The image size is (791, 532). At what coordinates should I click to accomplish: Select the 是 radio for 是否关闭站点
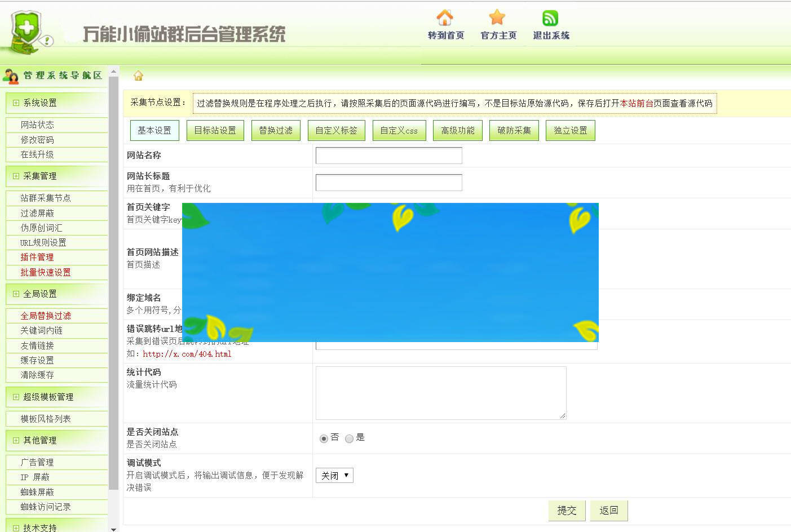[349, 438]
